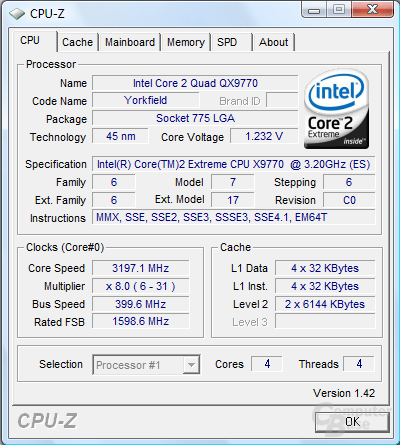Click the Stepping value field
The image size is (400, 445).
coord(349,182)
